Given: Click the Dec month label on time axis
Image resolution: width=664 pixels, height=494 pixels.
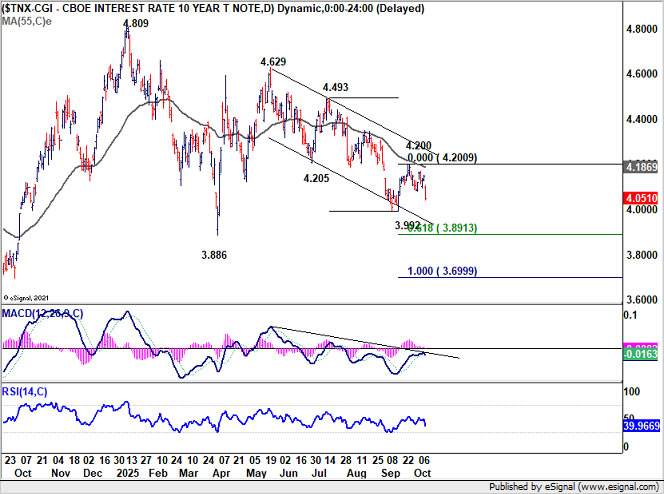Looking at the screenshot, I should (x=92, y=473).
